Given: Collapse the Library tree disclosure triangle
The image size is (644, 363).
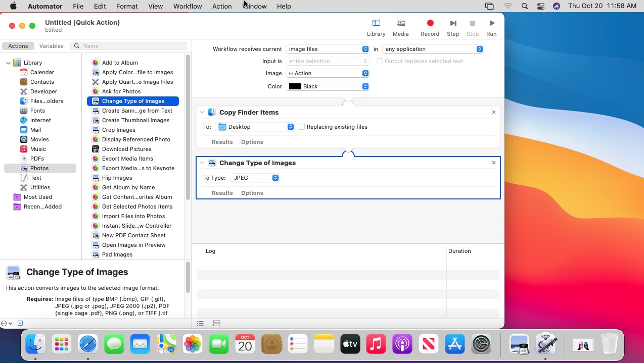Looking at the screenshot, I should tap(9, 63).
